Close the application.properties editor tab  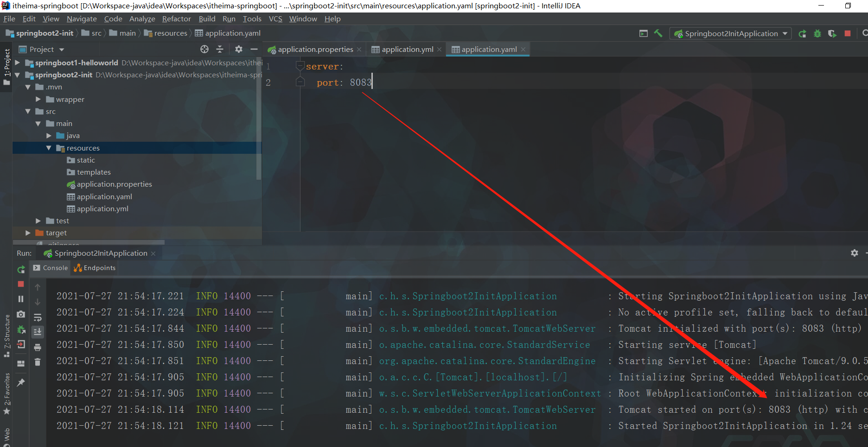tap(359, 49)
